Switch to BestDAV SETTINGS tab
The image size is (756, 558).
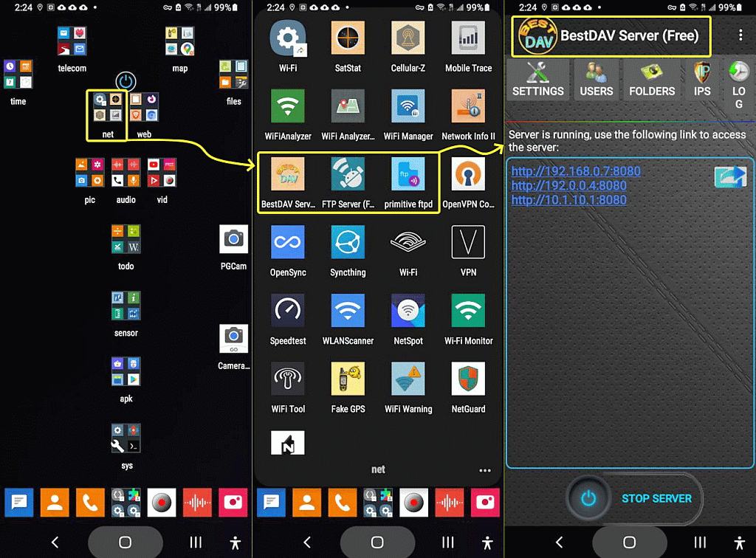(537, 80)
